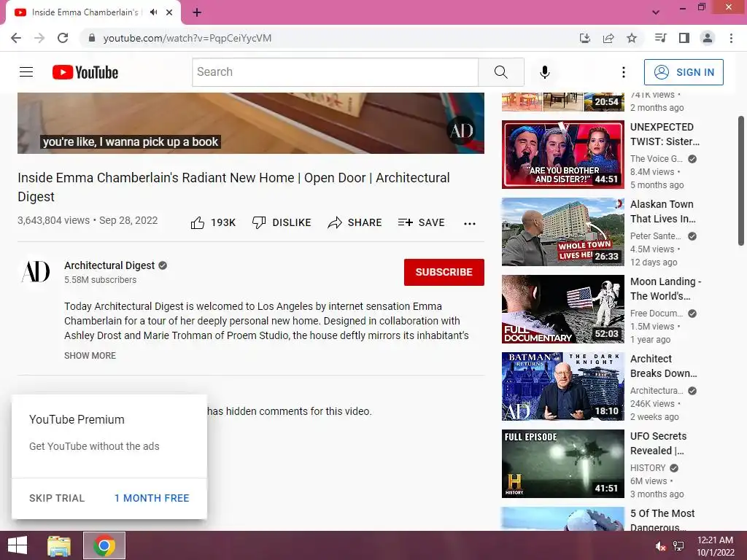Open Architect Breaks Down Batman thumbnail
The height and width of the screenshot is (560, 747).
point(563,386)
